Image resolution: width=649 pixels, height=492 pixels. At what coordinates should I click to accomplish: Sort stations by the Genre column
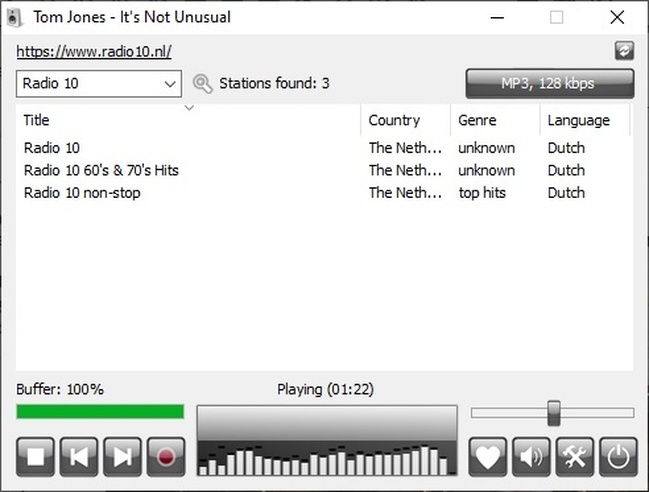point(495,120)
